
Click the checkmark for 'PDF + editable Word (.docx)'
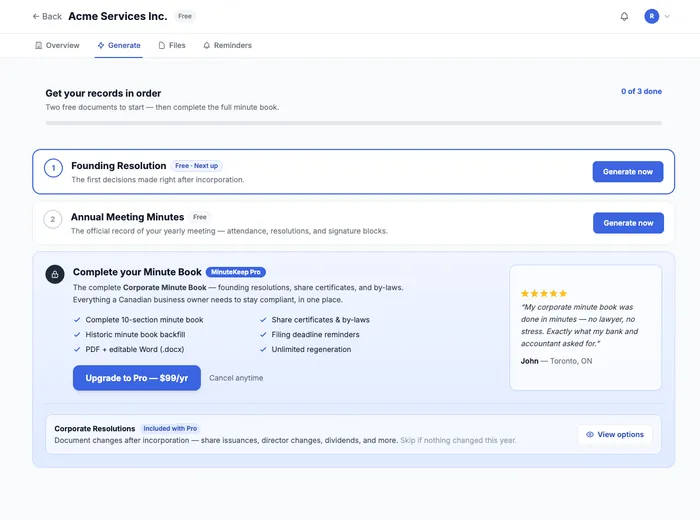(x=77, y=349)
